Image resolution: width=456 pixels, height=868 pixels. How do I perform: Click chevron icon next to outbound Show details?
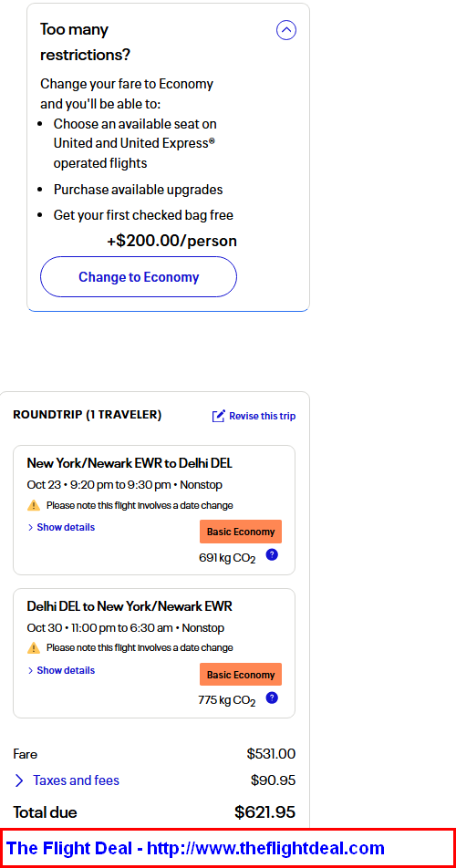(x=30, y=528)
